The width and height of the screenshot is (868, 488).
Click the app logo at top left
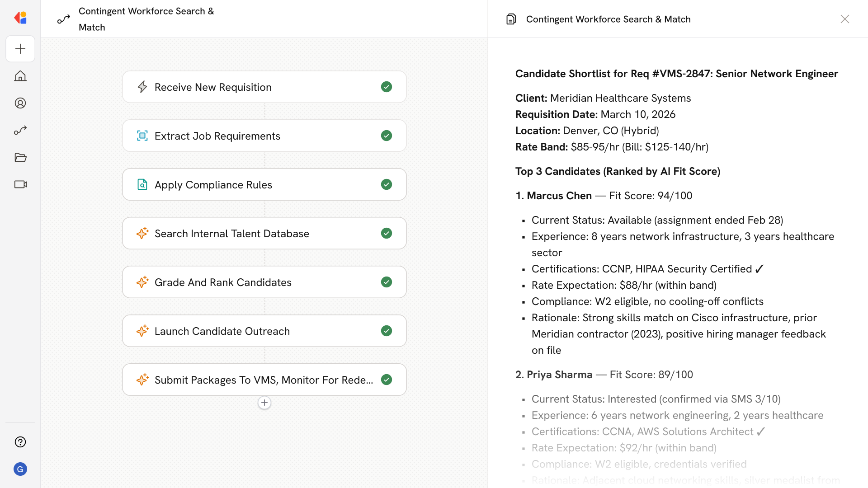click(x=20, y=18)
